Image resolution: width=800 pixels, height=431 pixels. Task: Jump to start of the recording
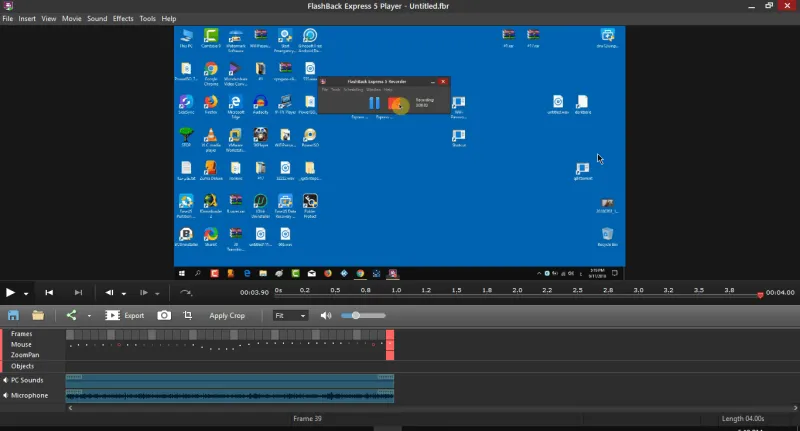(x=49, y=292)
